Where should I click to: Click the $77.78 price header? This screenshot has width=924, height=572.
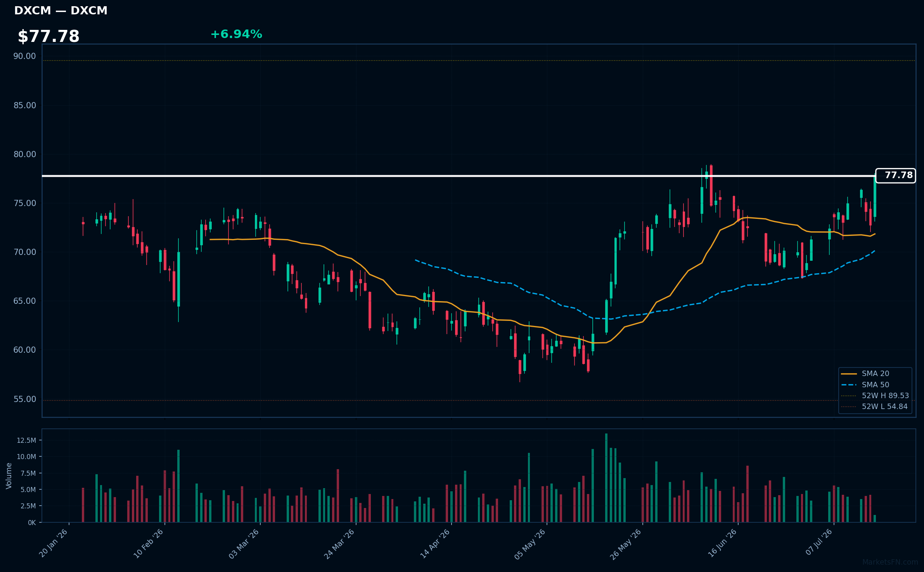(48, 36)
